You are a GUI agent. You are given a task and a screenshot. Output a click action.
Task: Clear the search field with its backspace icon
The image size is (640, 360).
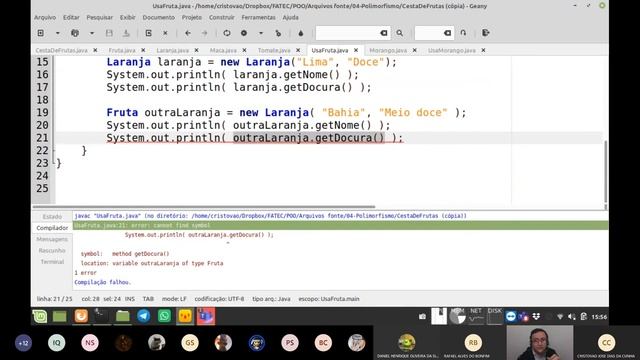click(x=384, y=33)
